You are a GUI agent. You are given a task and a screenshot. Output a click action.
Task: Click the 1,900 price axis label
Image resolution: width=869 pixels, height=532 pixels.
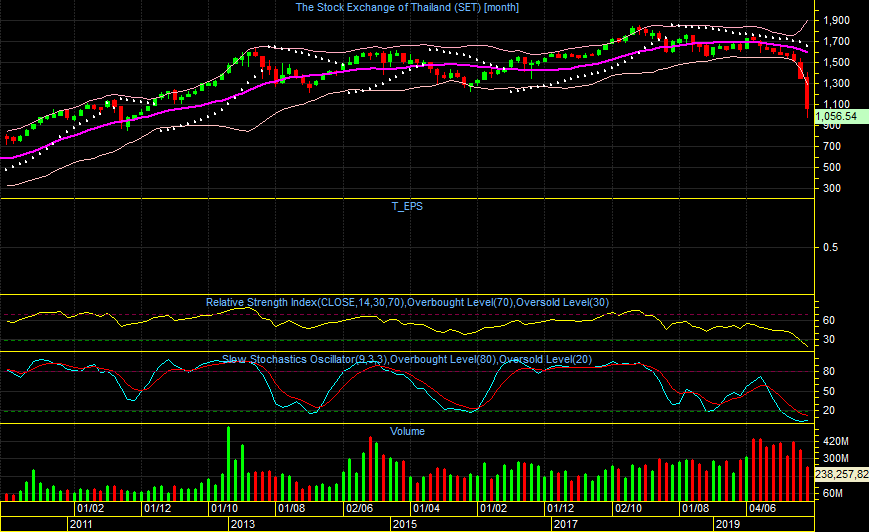pos(836,21)
